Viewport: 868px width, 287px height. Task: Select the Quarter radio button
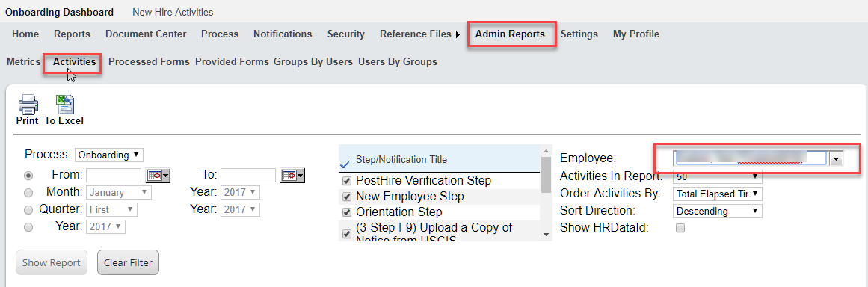pyautogui.click(x=29, y=209)
